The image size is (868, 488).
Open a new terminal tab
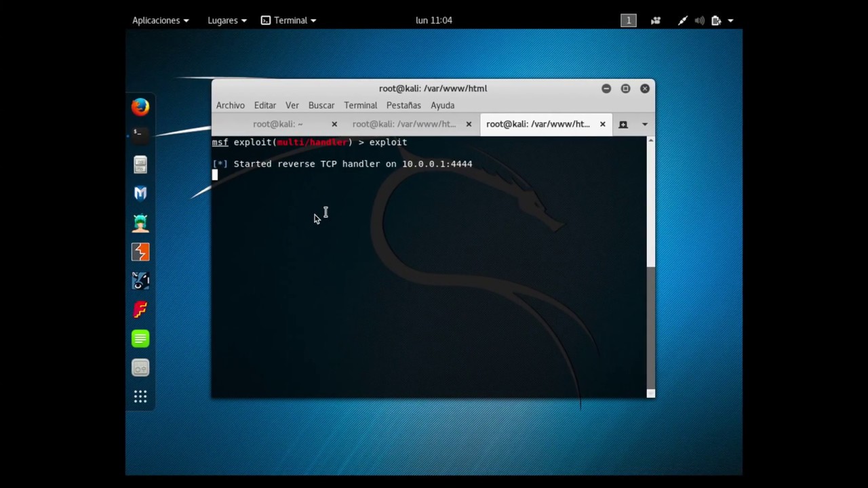[x=623, y=124]
